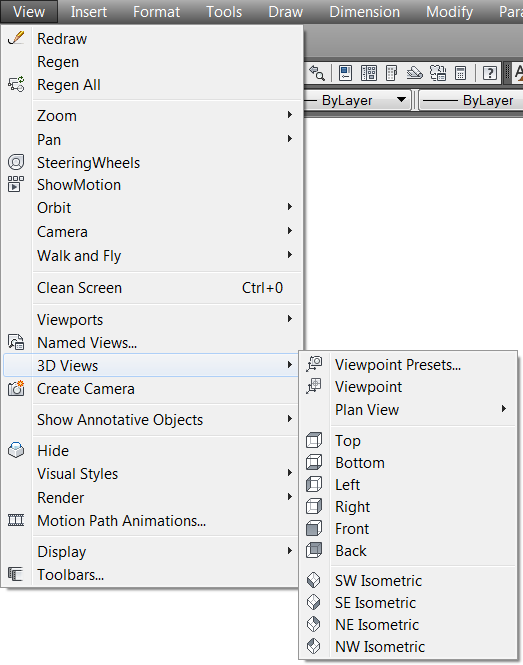Open the QuickCalc calculator icon
The image size is (523, 665).
[460, 73]
